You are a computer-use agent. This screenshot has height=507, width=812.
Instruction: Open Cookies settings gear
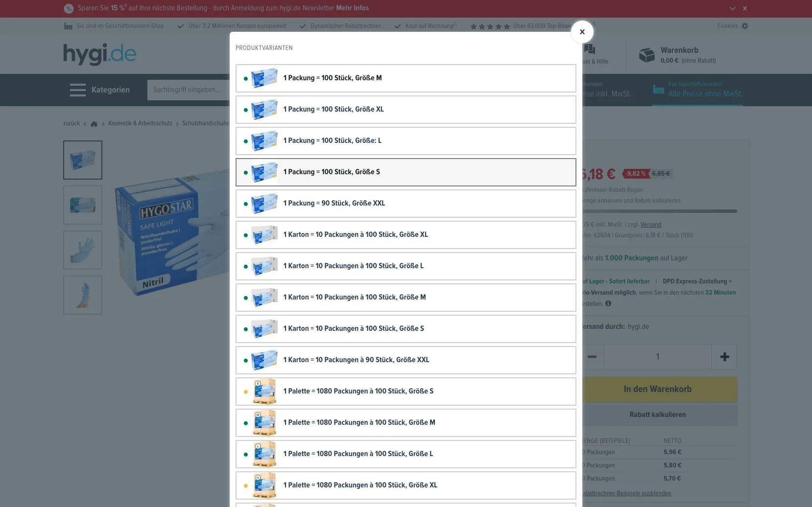[x=745, y=26]
